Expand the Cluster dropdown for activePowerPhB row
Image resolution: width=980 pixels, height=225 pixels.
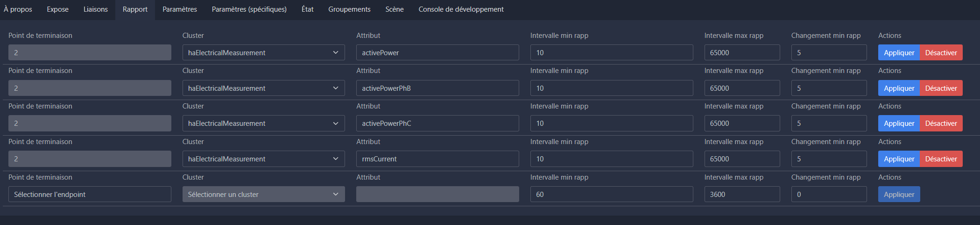[263, 88]
